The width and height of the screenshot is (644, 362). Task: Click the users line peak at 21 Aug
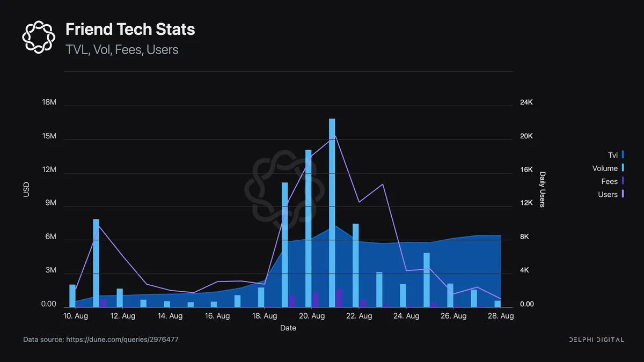click(335, 137)
